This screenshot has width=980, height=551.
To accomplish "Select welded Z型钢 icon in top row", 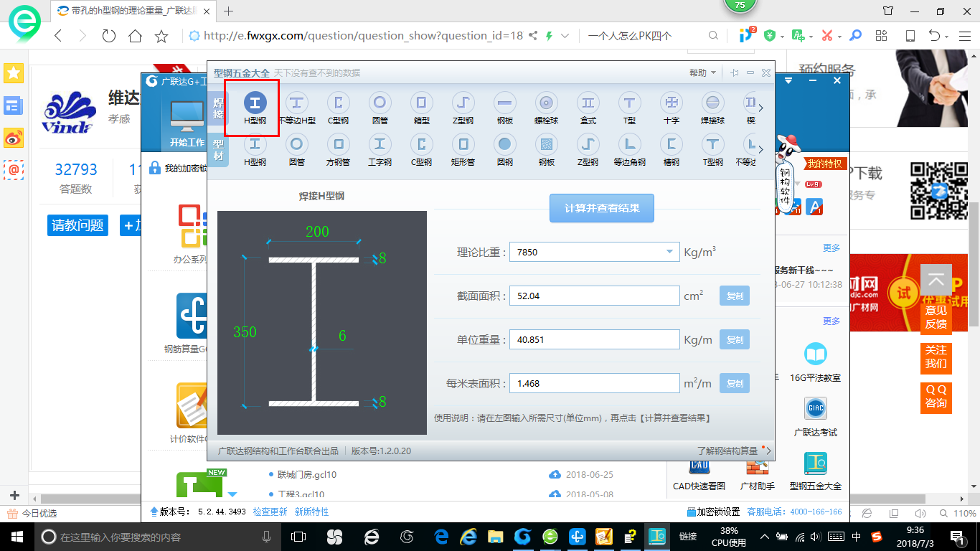I will pyautogui.click(x=463, y=108).
